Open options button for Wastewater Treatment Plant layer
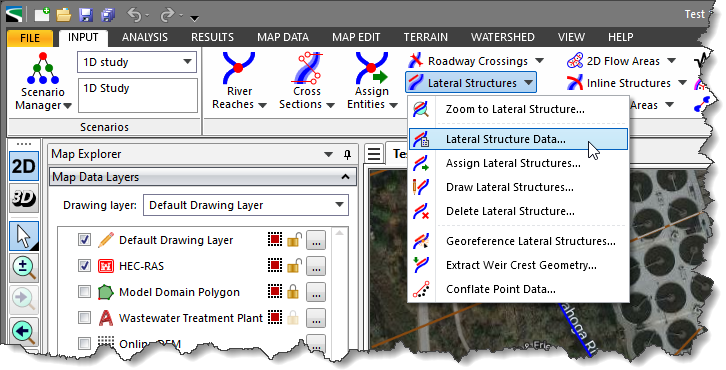 tap(316, 318)
